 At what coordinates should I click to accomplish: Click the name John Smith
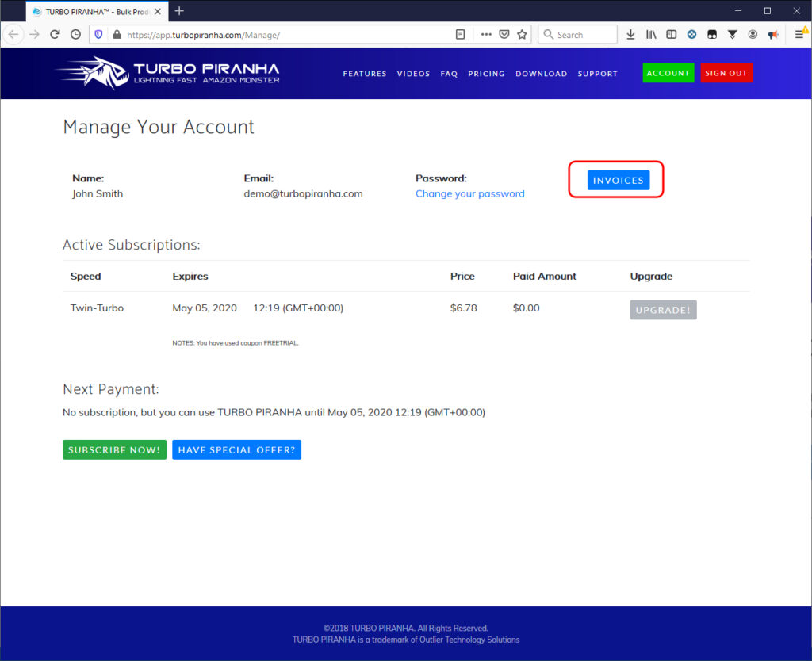[98, 193]
